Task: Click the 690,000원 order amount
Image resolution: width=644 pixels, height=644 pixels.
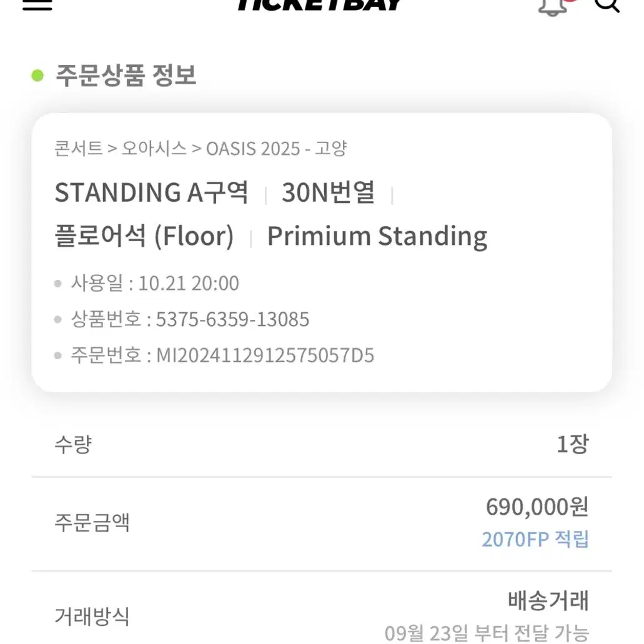Action: (537, 507)
